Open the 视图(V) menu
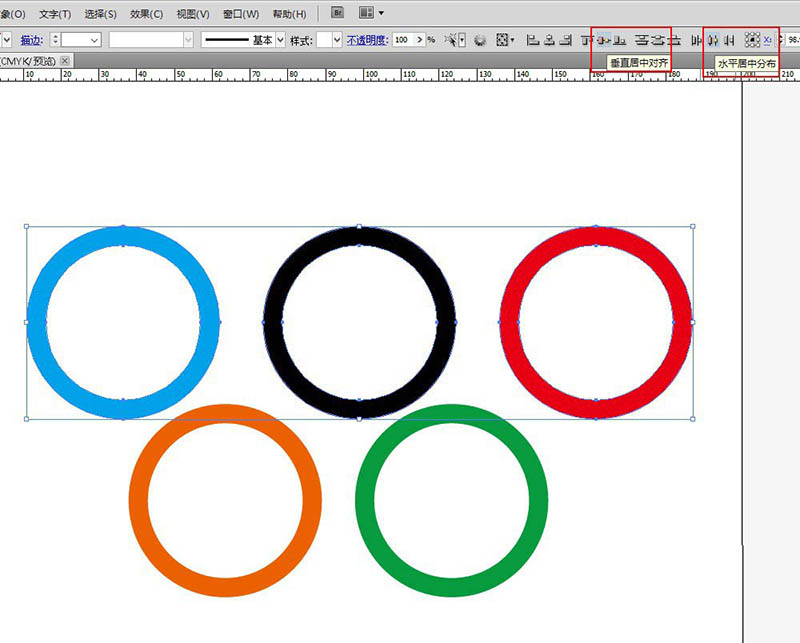 (193, 14)
